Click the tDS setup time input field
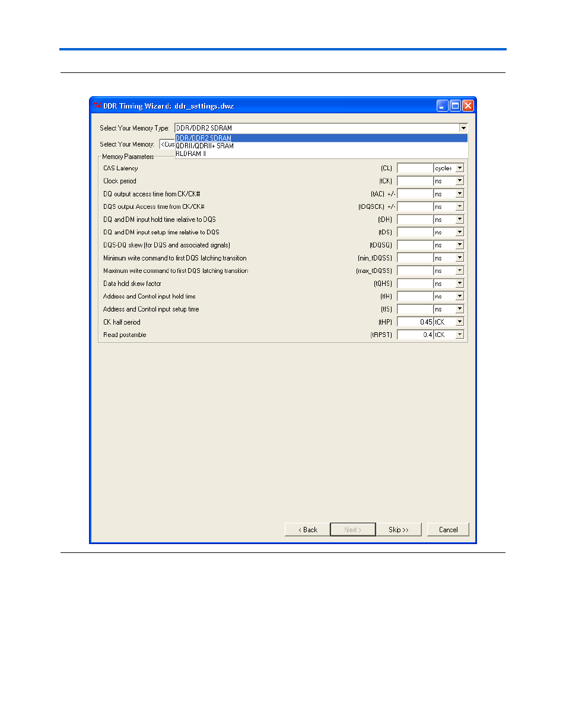 415,232
